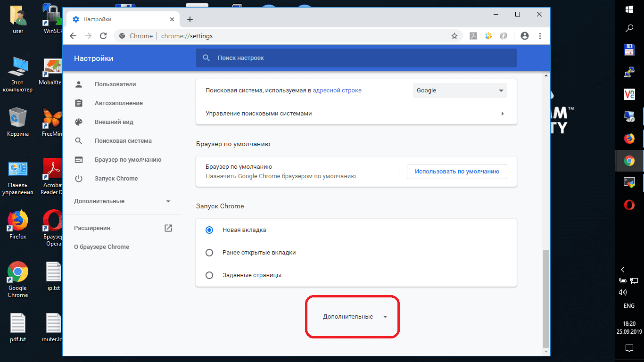Click the scrollbar up arrow in settings

point(546,75)
